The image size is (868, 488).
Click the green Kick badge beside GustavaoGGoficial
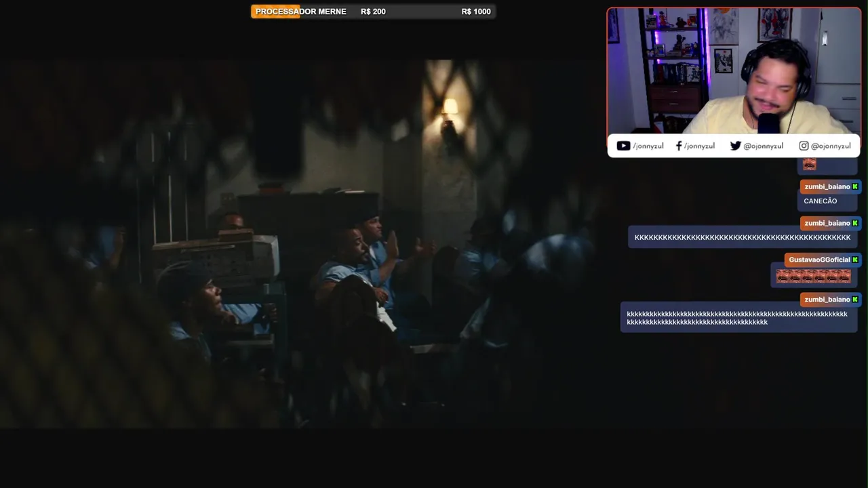855,260
